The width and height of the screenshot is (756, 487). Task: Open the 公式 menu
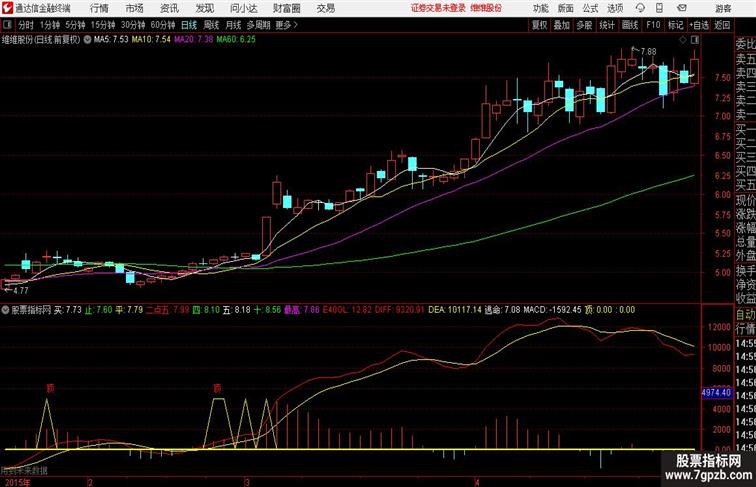pyautogui.click(x=590, y=8)
